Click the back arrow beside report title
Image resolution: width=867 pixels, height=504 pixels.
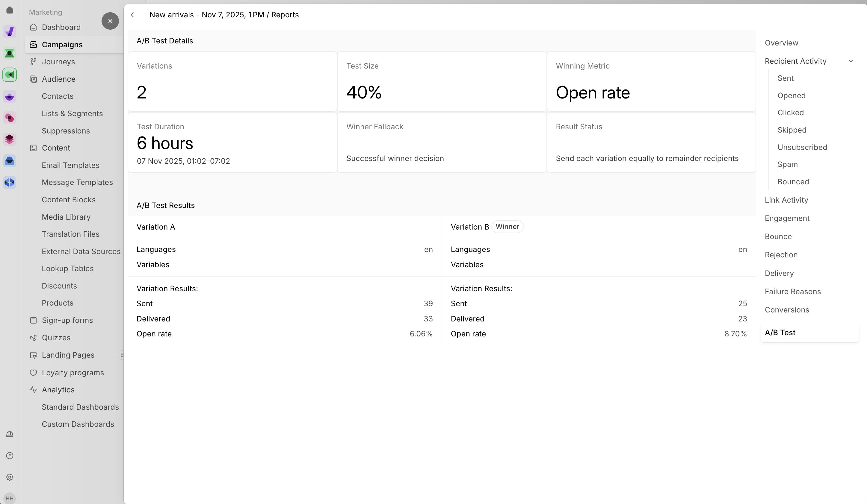pos(132,15)
